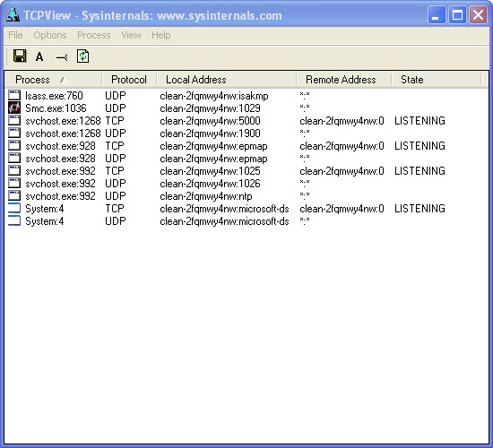Open the Help menu
The image size is (493, 448).
pos(161,35)
